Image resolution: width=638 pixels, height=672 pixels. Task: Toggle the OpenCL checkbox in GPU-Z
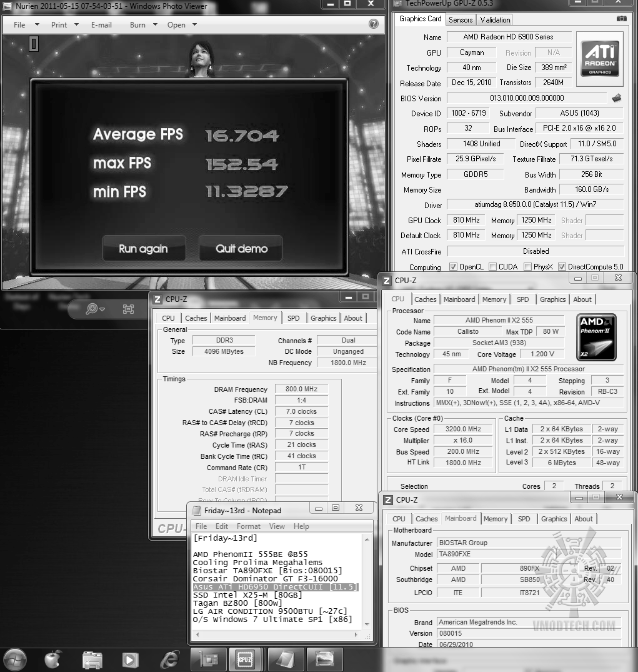[x=453, y=266]
